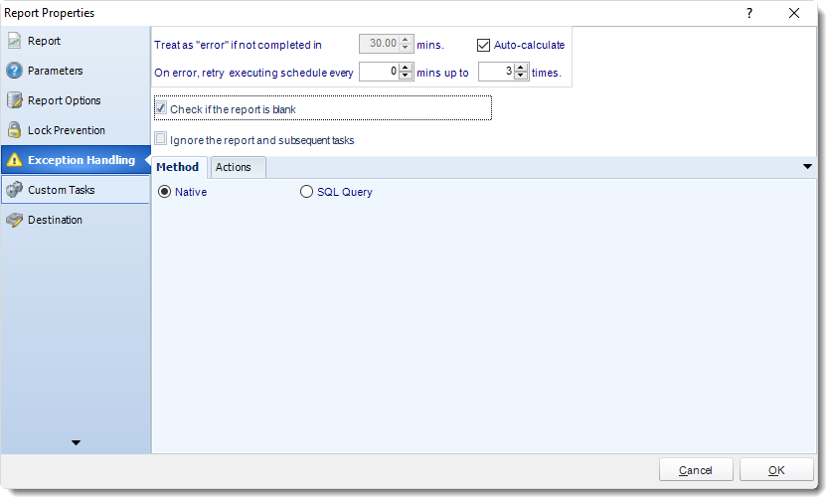
Task: Decrease the retry times count
Action: (x=521, y=76)
